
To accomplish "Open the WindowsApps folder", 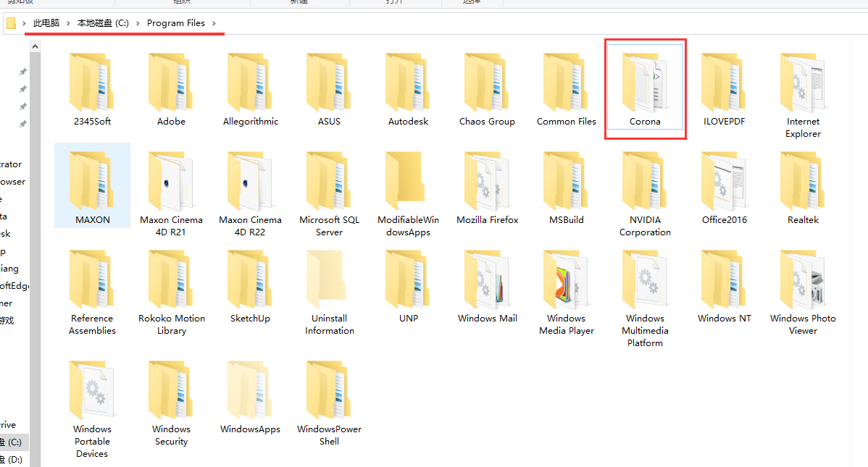I will coord(250,396).
